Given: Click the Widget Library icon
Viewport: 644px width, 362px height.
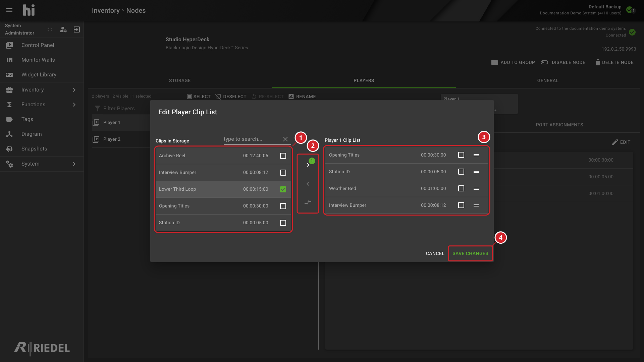Looking at the screenshot, I should tap(9, 74).
